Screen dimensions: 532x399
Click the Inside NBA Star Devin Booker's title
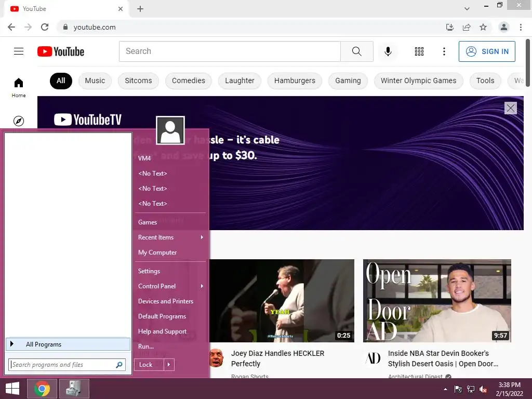click(x=443, y=358)
